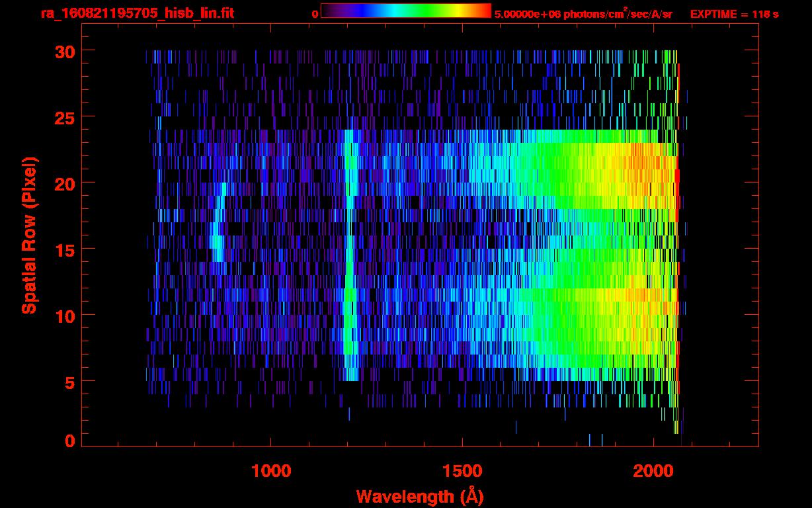
Task: Click the x-axis tick label 1000
Action: pyautogui.click(x=272, y=471)
